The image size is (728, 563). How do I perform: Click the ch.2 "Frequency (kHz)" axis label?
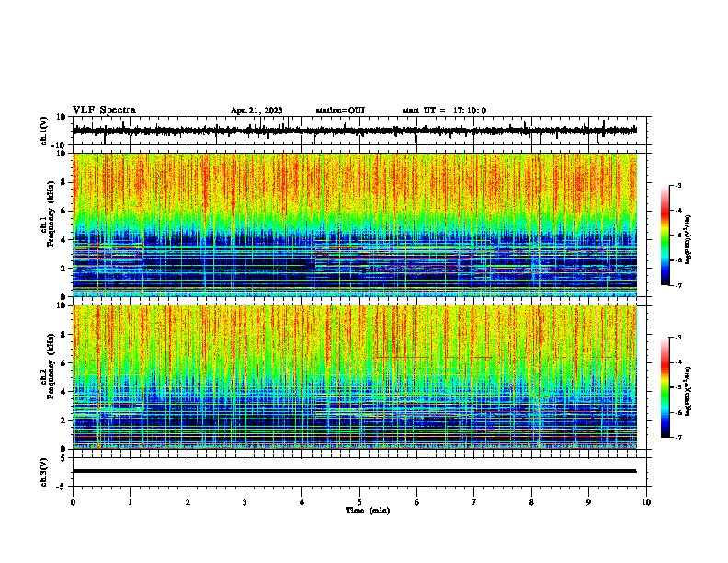pyautogui.click(x=51, y=366)
